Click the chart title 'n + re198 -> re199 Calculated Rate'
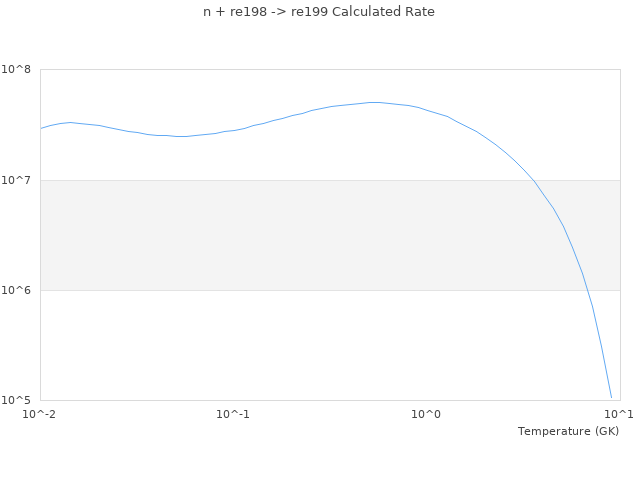This screenshot has width=640, height=480. coord(319,12)
